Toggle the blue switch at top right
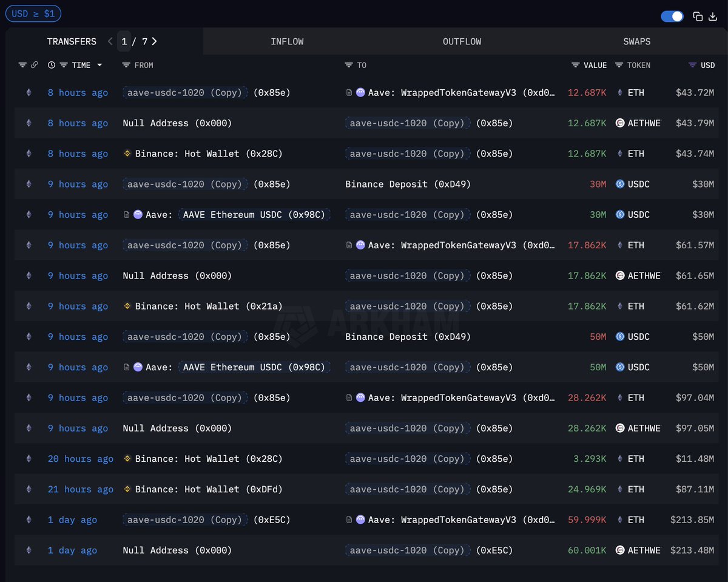 (x=672, y=16)
